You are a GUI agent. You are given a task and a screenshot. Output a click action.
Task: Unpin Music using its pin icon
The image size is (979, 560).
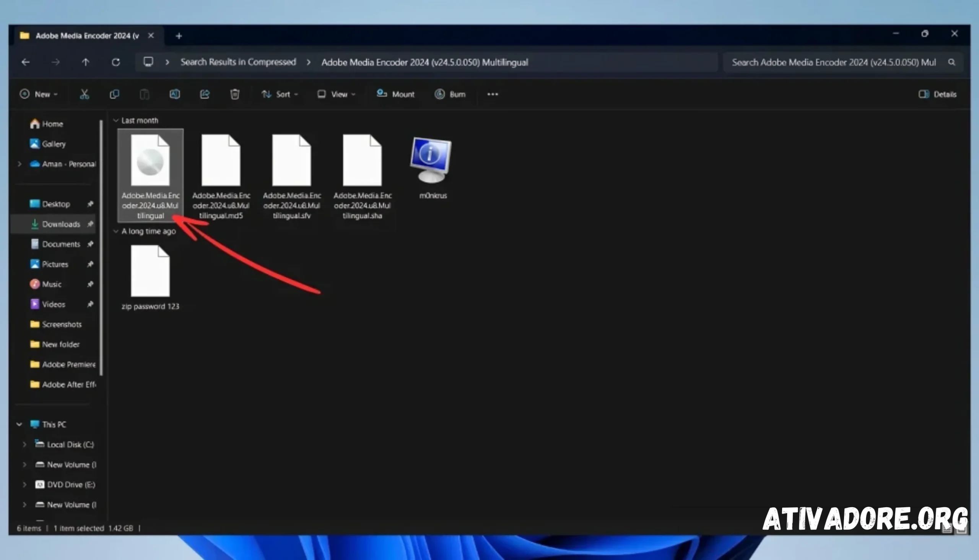[x=90, y=284]
